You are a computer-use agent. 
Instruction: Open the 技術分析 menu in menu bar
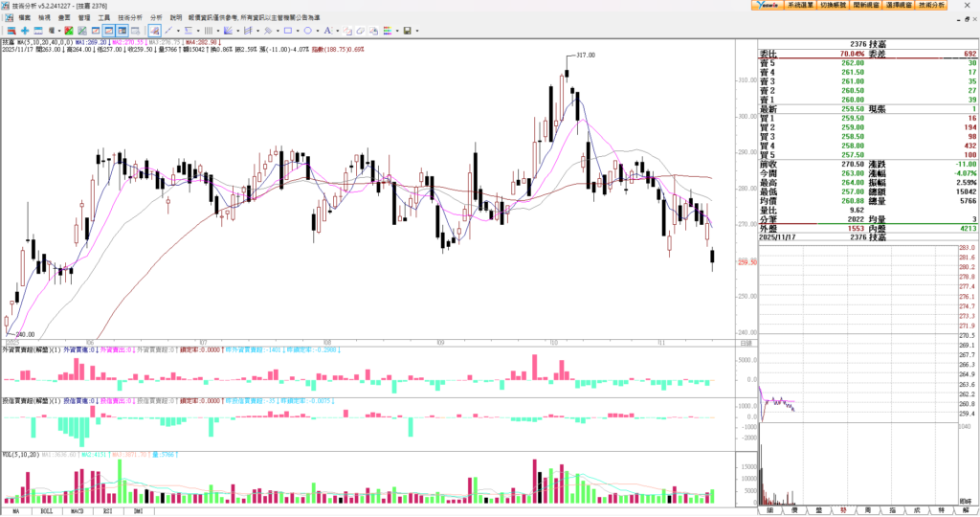[130, 17]
